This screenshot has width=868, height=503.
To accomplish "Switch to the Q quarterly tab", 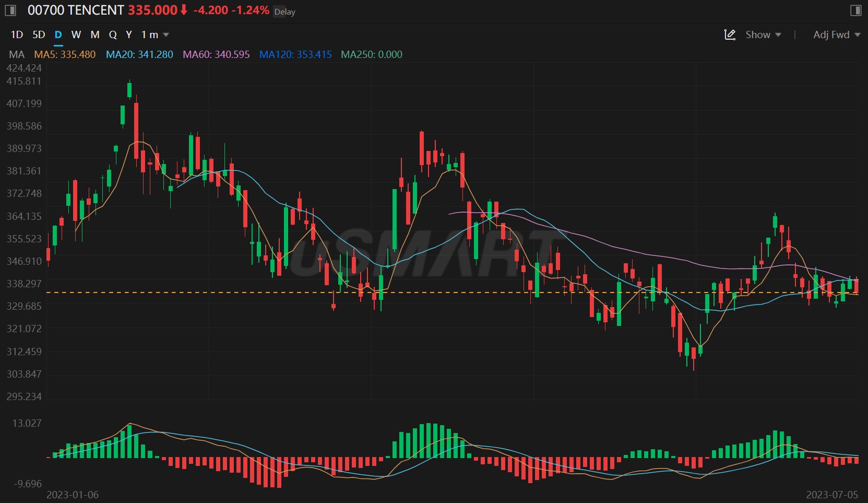I will point(113,34).
